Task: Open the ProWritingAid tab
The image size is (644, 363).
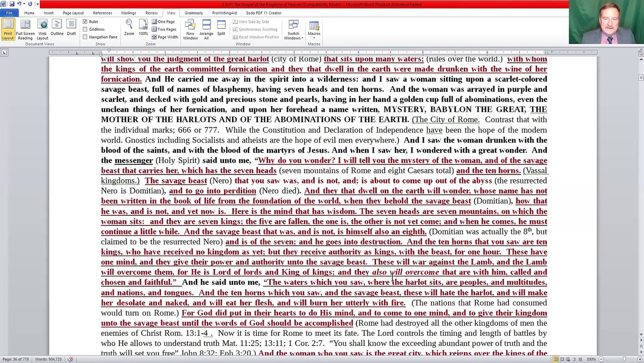Action: pyautogui.click(x=224, y=13)
